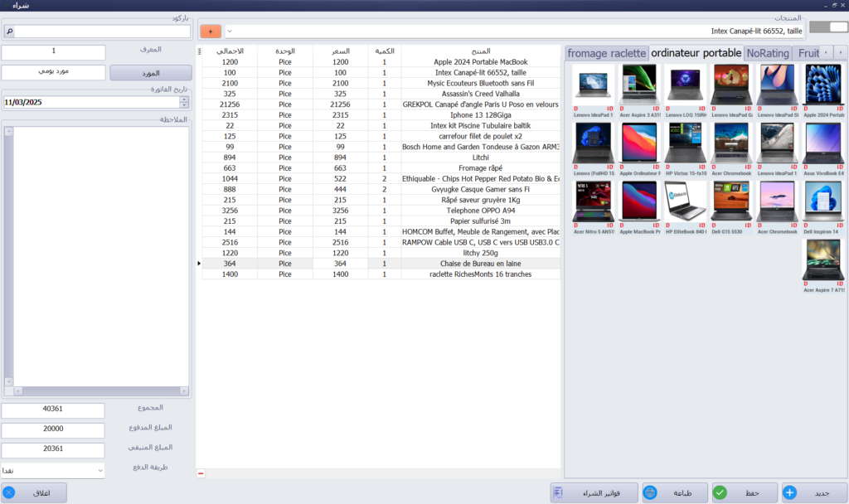Pick the Apple MacBook Pro thumbnail
849x504 pixels.
pos(639,208)
